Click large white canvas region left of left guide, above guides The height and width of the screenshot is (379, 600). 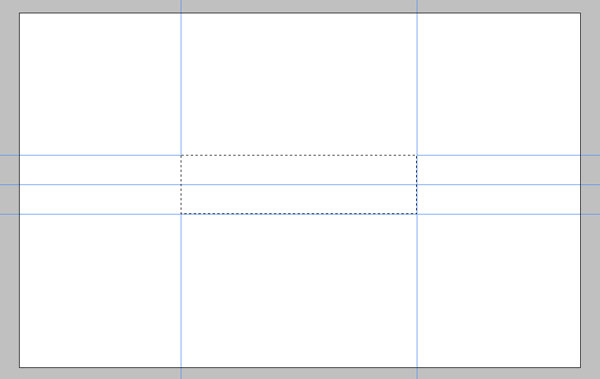[x=100, y=84]
